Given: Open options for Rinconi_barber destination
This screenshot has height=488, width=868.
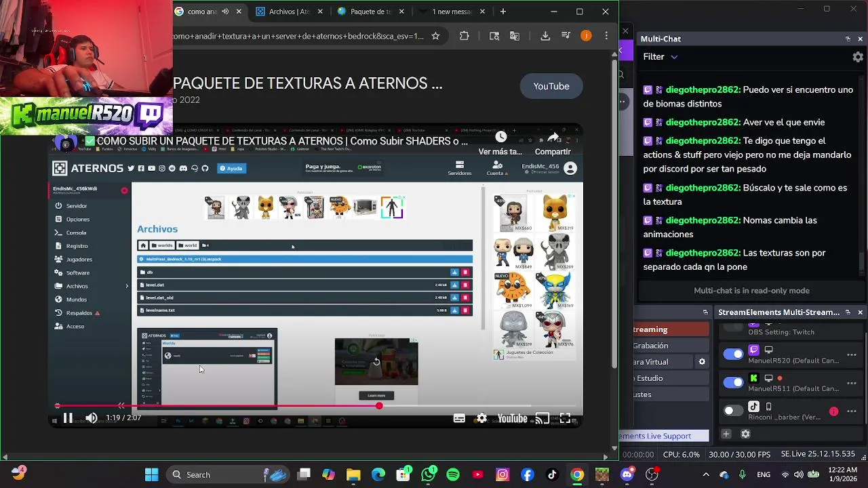Looking at the screenshot, I should point(852,411).
